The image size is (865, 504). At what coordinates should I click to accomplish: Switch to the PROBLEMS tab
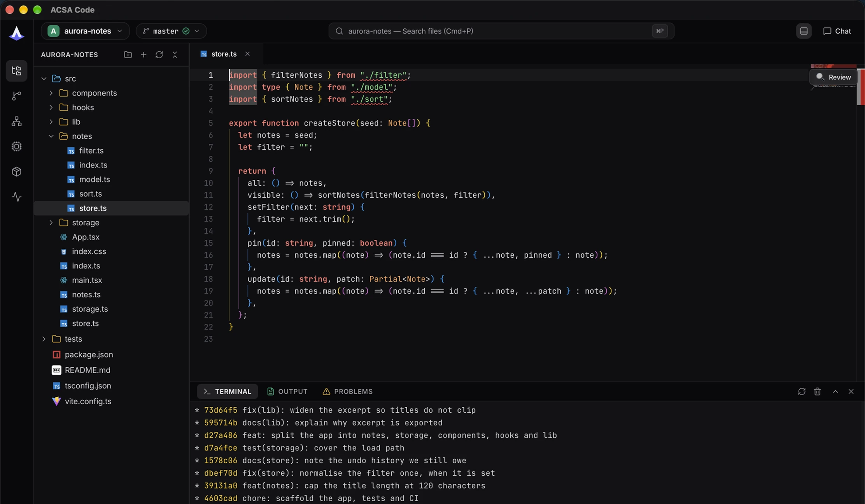click(348, 391)
